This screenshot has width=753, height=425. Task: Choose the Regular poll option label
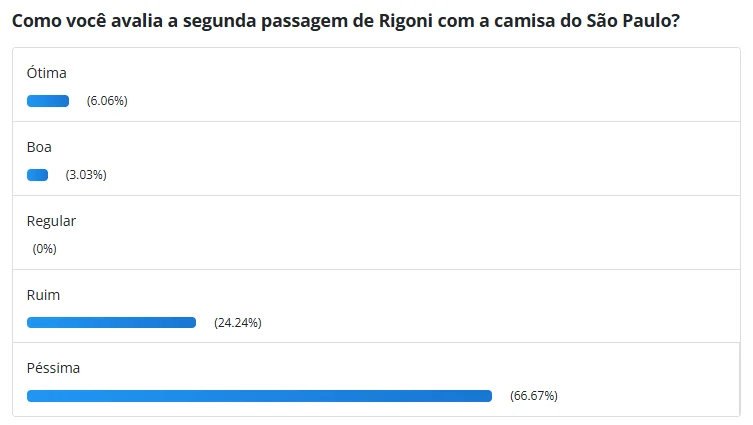tap(51, 221)
